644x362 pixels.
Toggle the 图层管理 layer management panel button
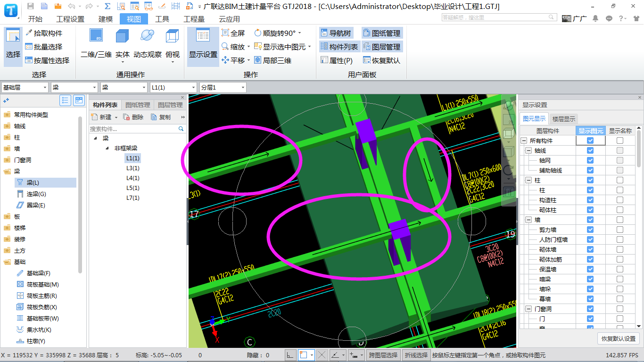(x=382, y=47)
